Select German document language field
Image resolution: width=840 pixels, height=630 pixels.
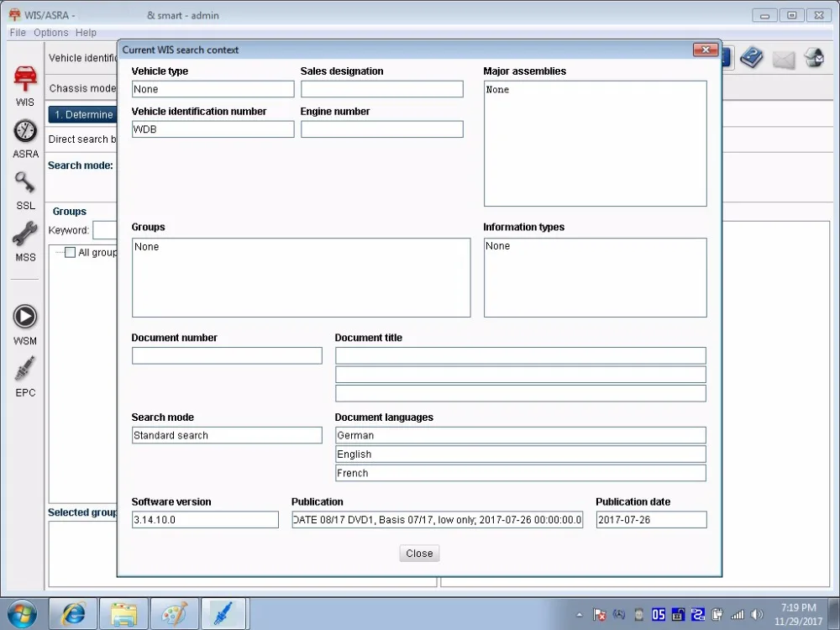[x=521, y=435]
